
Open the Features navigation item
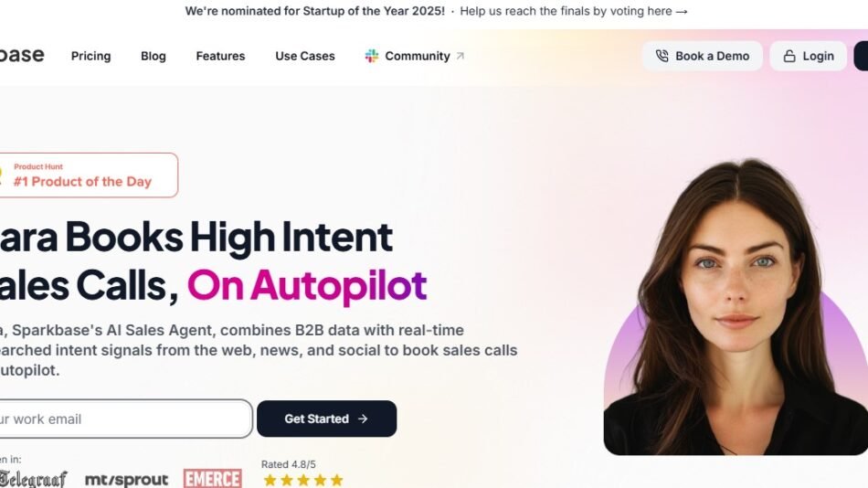pos(220,56)
